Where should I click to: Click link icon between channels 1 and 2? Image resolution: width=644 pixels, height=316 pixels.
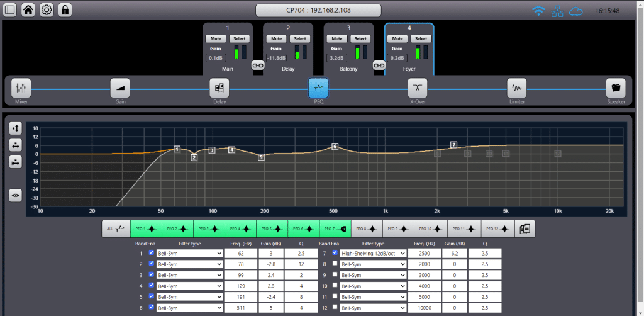[x=258, y=65]
